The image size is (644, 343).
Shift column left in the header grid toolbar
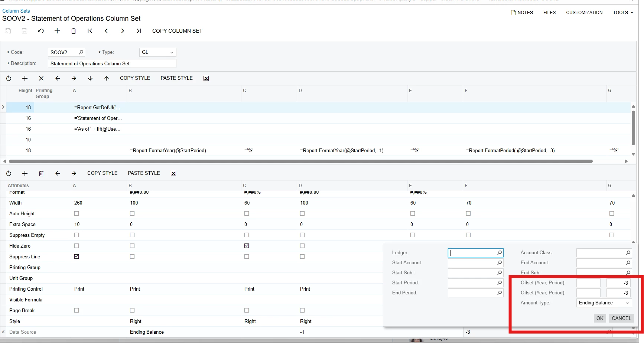coord(58,78)
